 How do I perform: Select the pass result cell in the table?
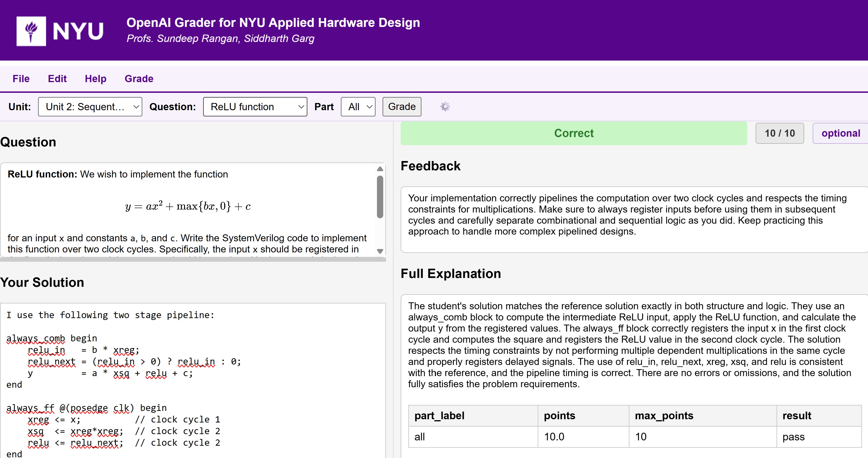(794, 437)
